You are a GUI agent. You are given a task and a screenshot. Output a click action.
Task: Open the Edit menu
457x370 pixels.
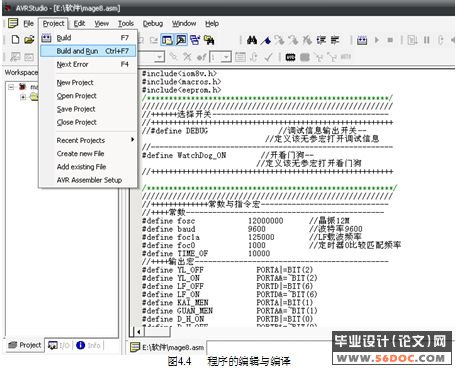tap(79, 24)
